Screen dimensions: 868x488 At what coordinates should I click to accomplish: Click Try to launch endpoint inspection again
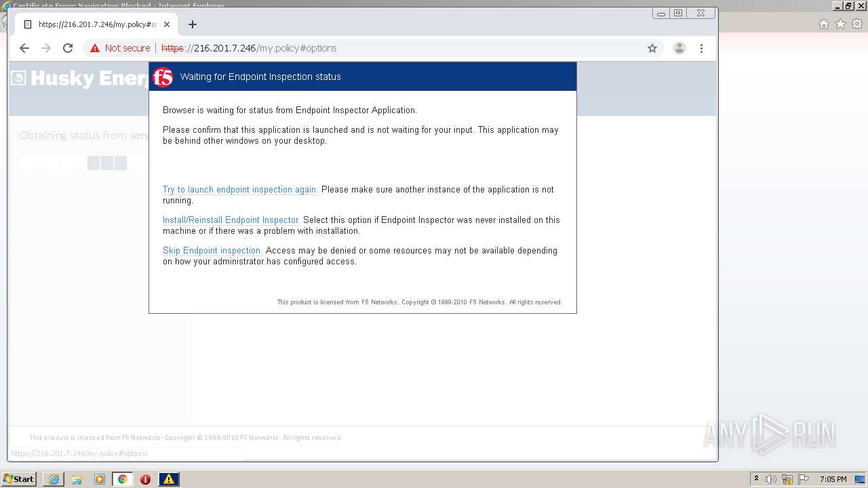click(x=240, y=190)
